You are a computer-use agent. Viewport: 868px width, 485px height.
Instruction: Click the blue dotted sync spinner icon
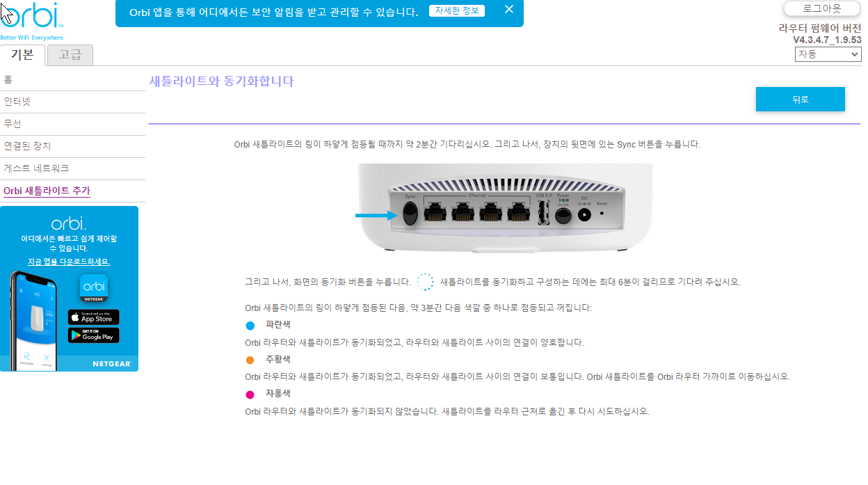425,282
